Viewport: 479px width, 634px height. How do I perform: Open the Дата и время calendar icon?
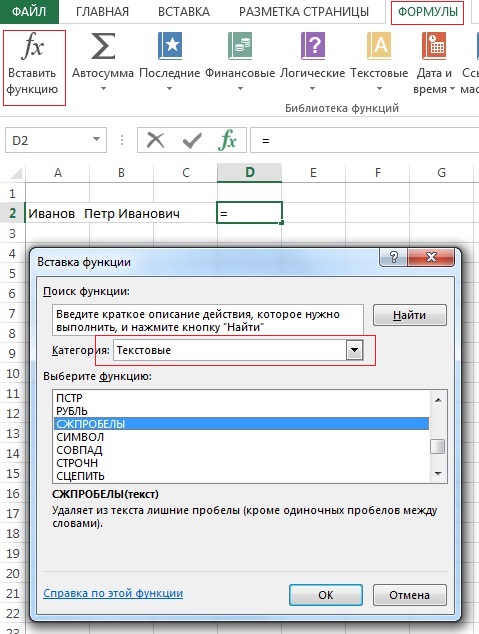pyautogui.click(x=433, y=46)
